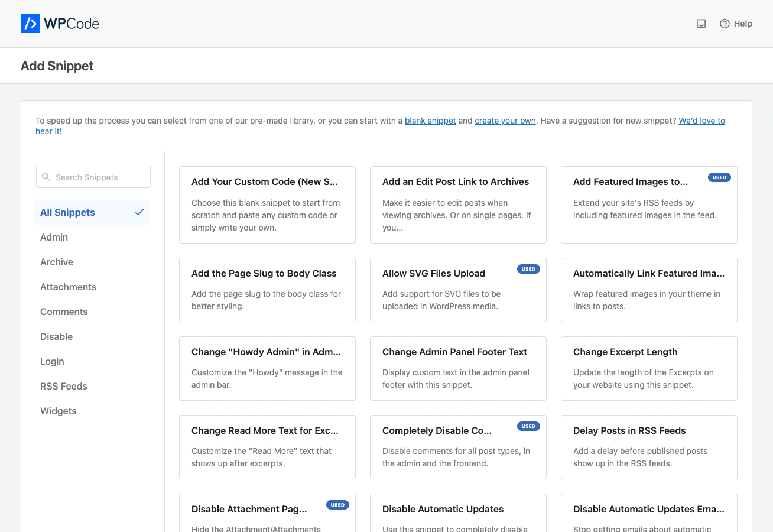Open the inbox notifications icon

(x=701, y=24)
